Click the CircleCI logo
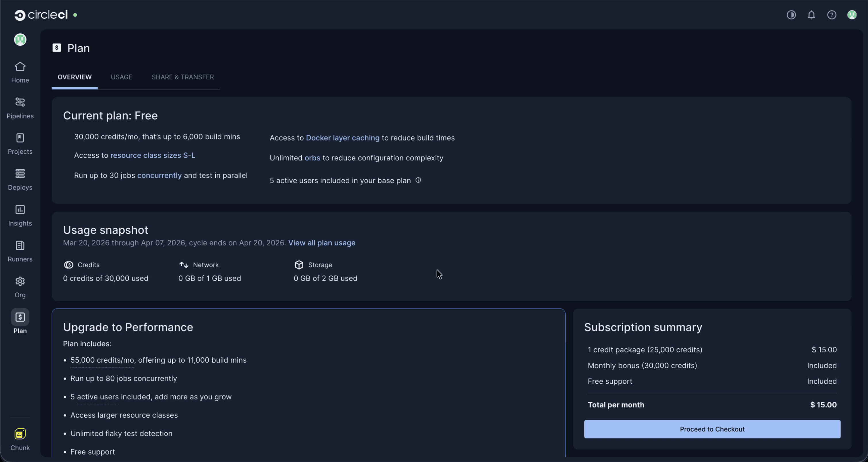The height and width of the screenshot is (462, 868). (41, 15)
